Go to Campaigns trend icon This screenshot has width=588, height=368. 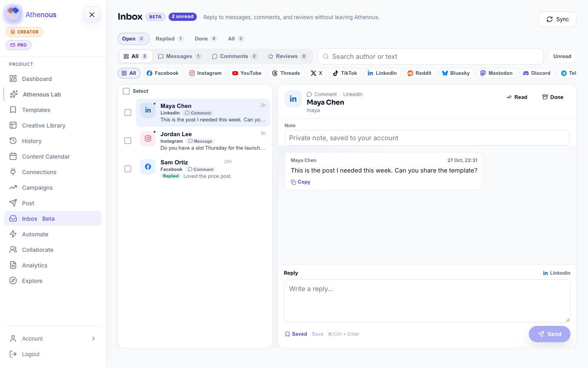pos(13,188)
